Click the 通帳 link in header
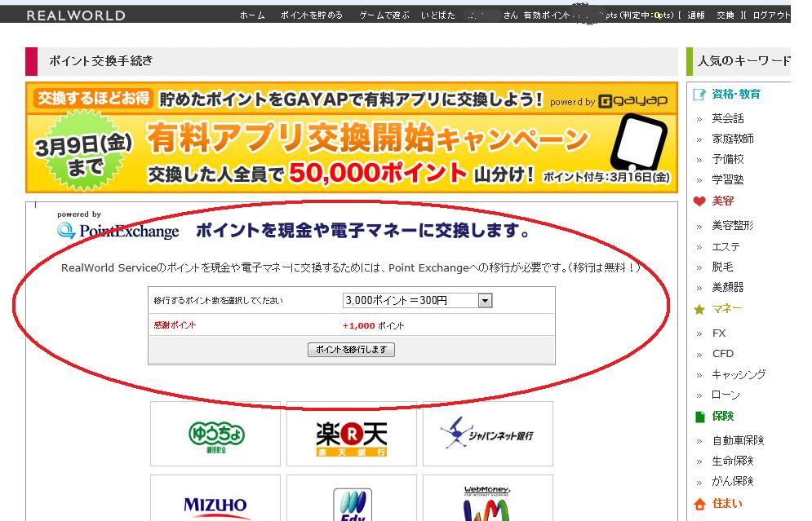This screenshot has height=521, width=812. tap(696, 15)
